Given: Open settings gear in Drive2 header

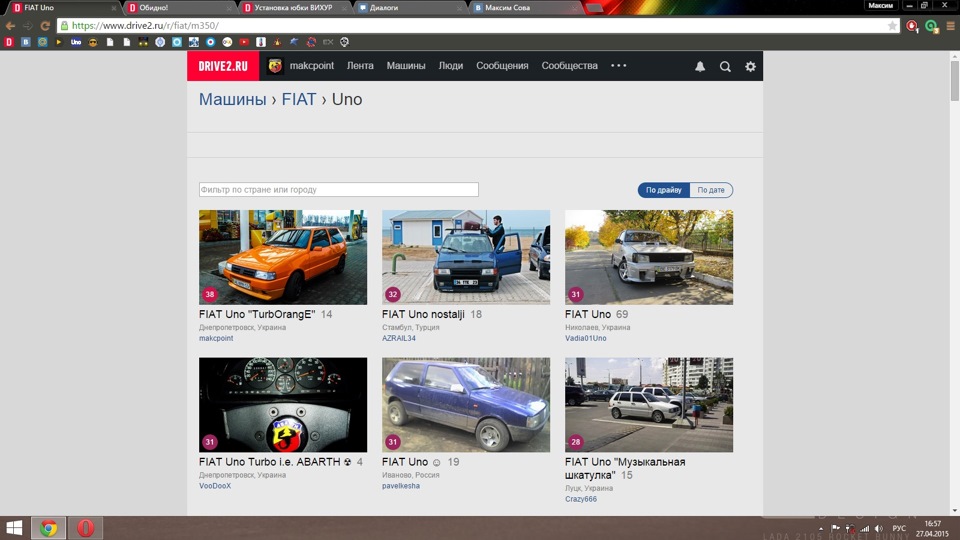Looking at the screenshot, I should 750,66.
